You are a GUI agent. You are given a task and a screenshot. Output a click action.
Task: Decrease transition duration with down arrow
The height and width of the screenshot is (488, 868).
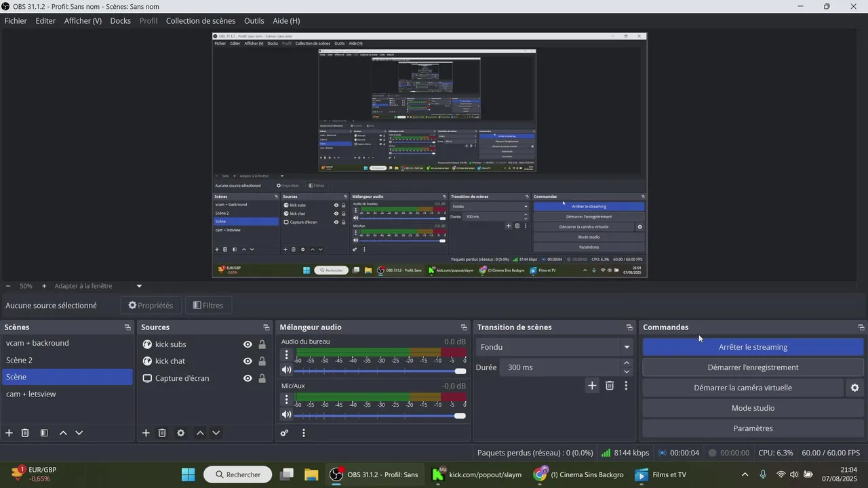pos(627,371)
